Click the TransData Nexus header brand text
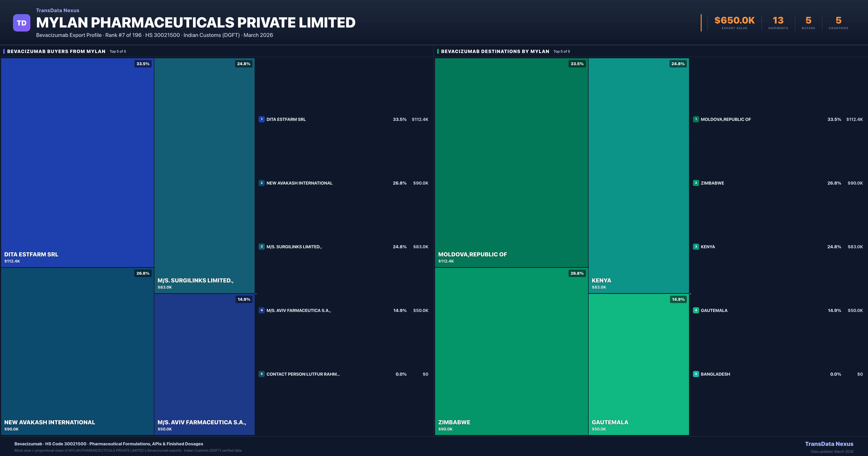 58,10
